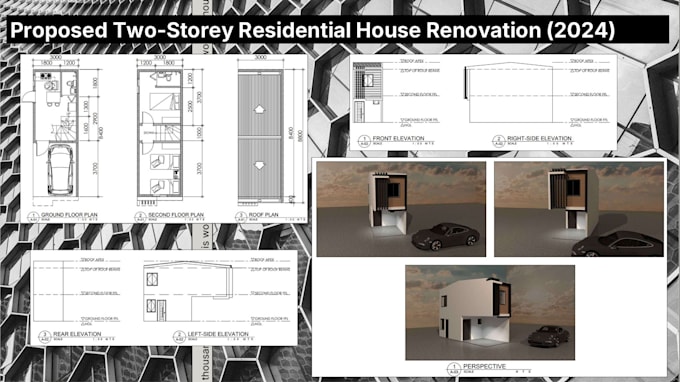Click drawing number circle beside Front Elevation
680x382 pixels.
(x=364, y=140)
